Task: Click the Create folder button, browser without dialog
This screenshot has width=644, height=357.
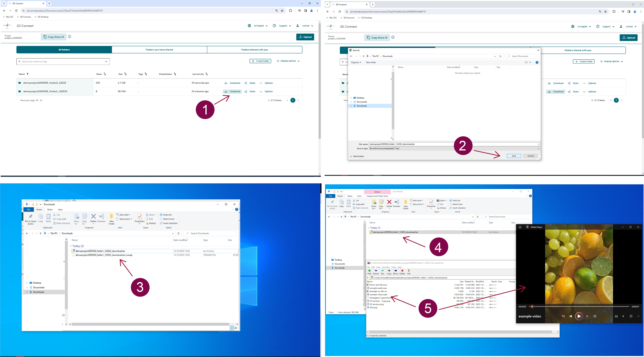Action: (x=260, y=61)
